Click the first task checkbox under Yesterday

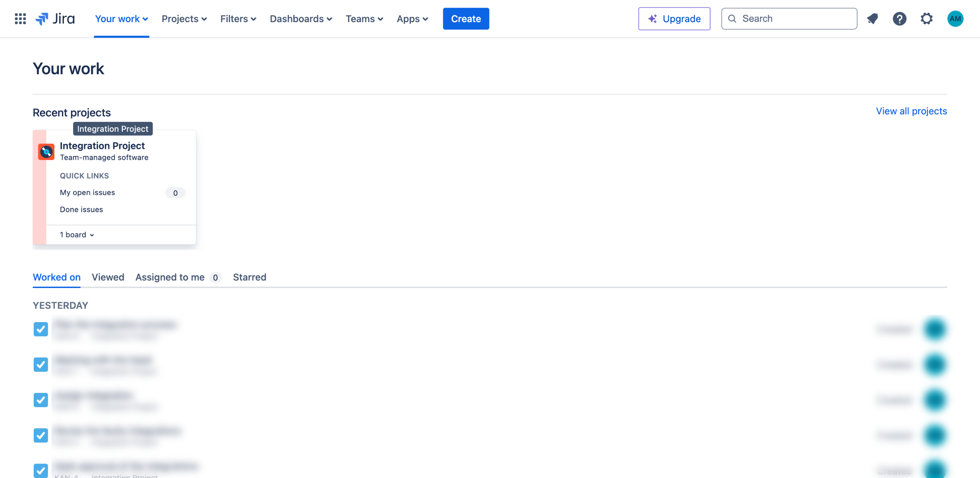(41, 329)
